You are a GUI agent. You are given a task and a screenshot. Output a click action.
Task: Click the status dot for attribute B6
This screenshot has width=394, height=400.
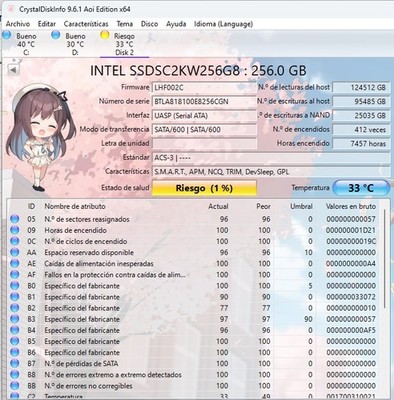14,352
